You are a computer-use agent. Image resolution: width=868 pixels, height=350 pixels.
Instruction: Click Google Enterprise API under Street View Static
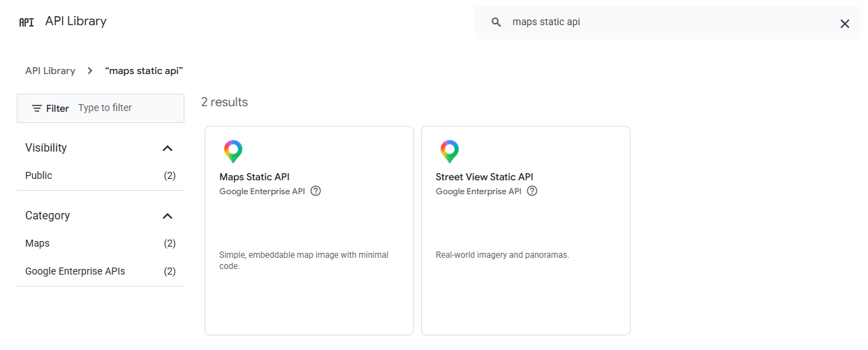(x=479, y=191)
